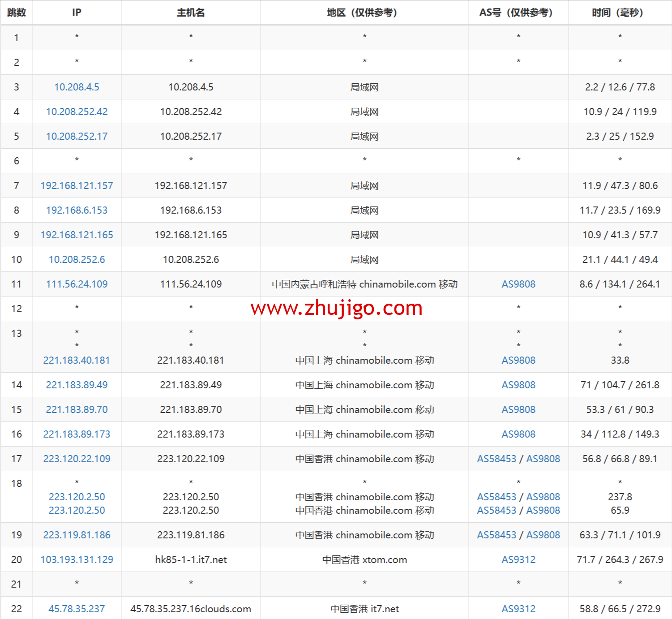Viewport: 672px width, 619px height.
Task: Click the 10.208.252.42 IP address link
Action: [x=77, y=112]
